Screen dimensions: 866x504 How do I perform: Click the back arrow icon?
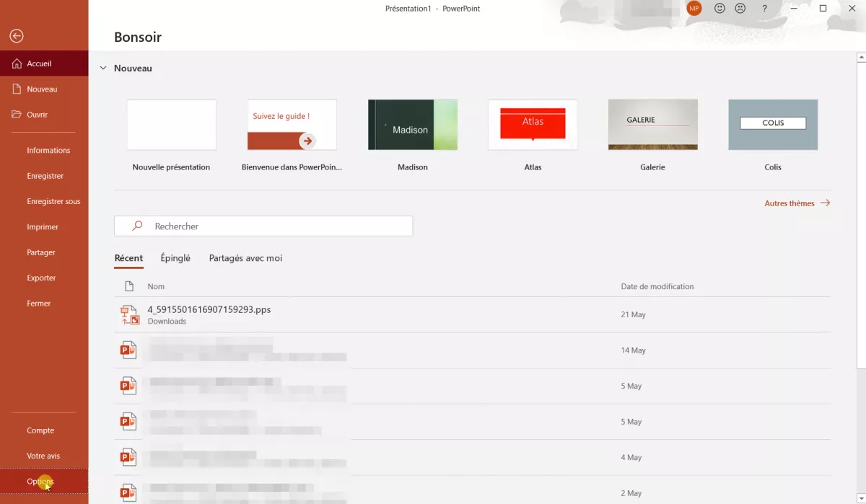click(17, 36)
